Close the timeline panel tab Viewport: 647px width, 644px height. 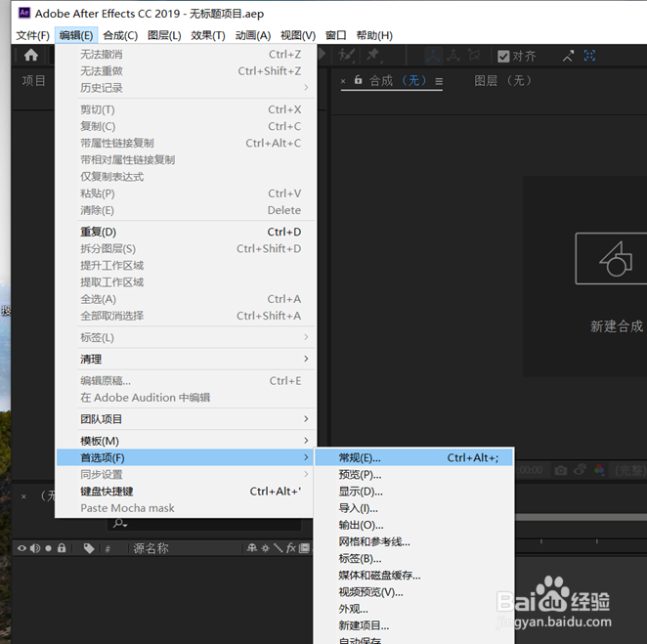click(x=23, y=496)
